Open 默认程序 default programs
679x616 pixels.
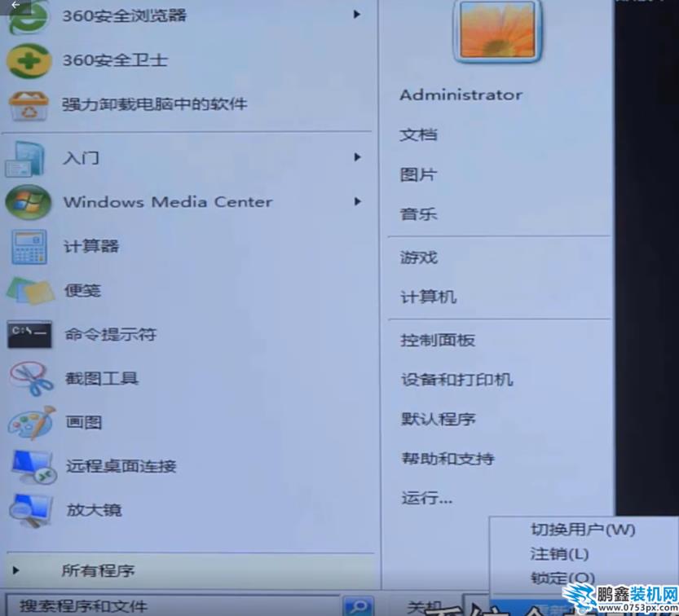pos(438,419)
